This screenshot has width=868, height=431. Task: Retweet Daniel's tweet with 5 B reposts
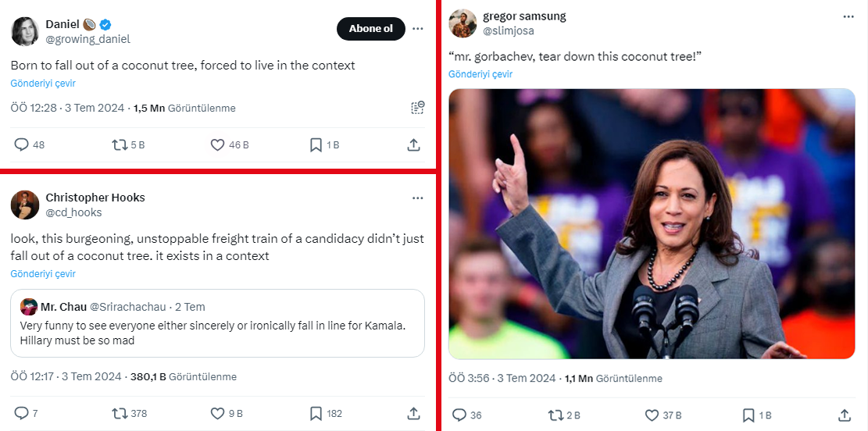pos(120,144)
